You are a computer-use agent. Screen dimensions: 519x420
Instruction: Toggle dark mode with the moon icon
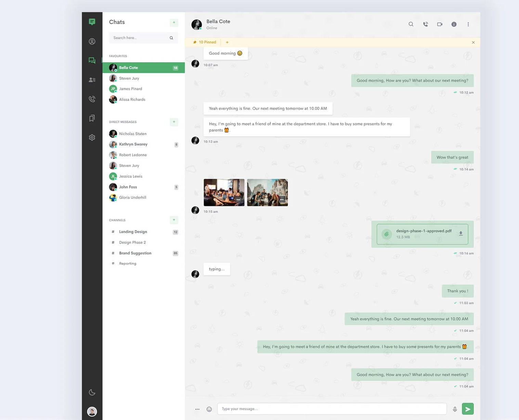pyautogui.click(x=92, y=392)
